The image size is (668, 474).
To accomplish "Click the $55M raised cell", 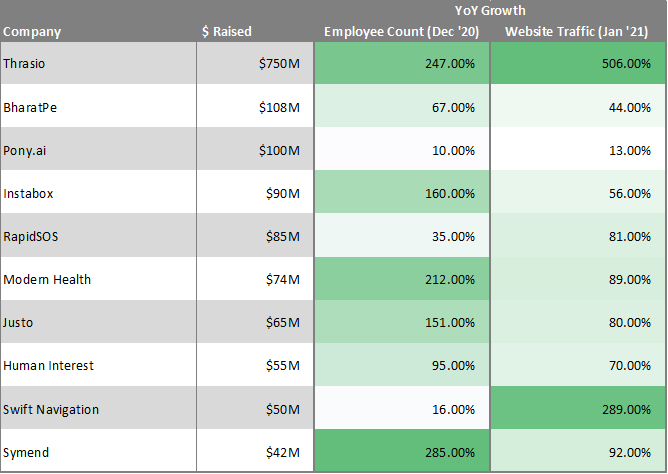I will [255, 365].
